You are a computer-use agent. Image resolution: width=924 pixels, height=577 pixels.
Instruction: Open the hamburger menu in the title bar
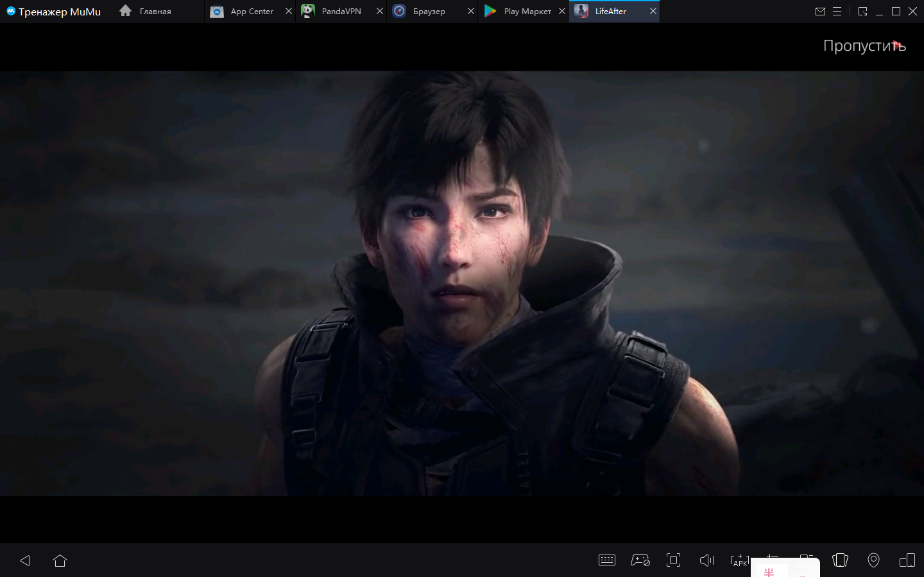[837, 12]
